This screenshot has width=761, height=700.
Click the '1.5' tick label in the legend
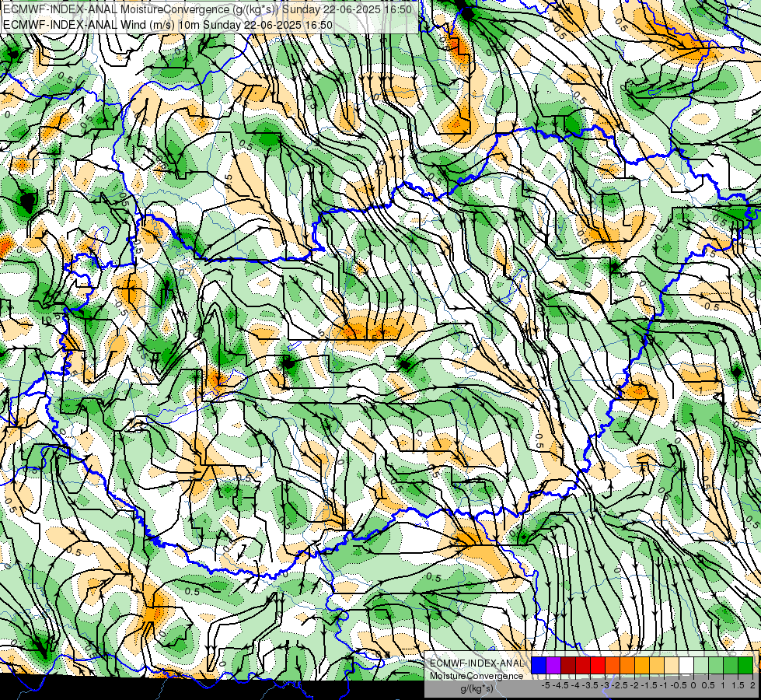point(738,685)
